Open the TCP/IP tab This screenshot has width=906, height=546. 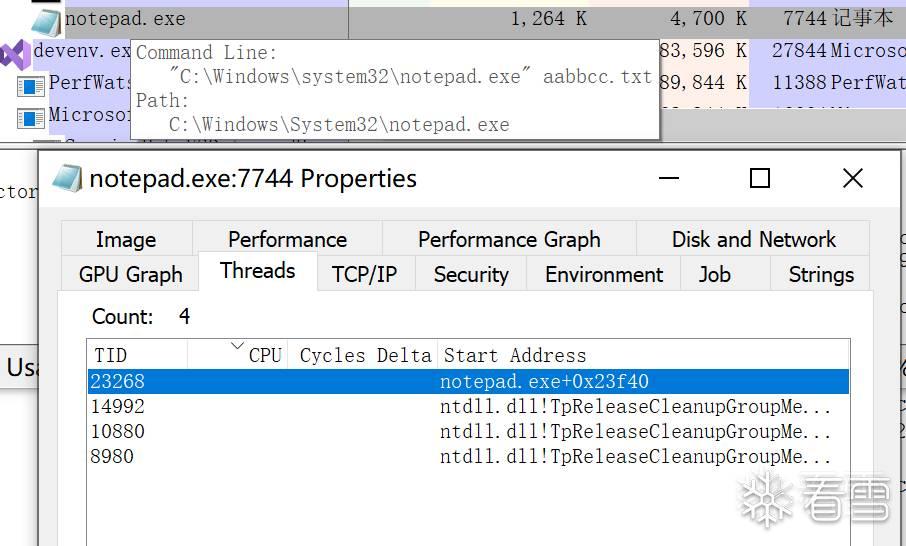click(364, 275)
